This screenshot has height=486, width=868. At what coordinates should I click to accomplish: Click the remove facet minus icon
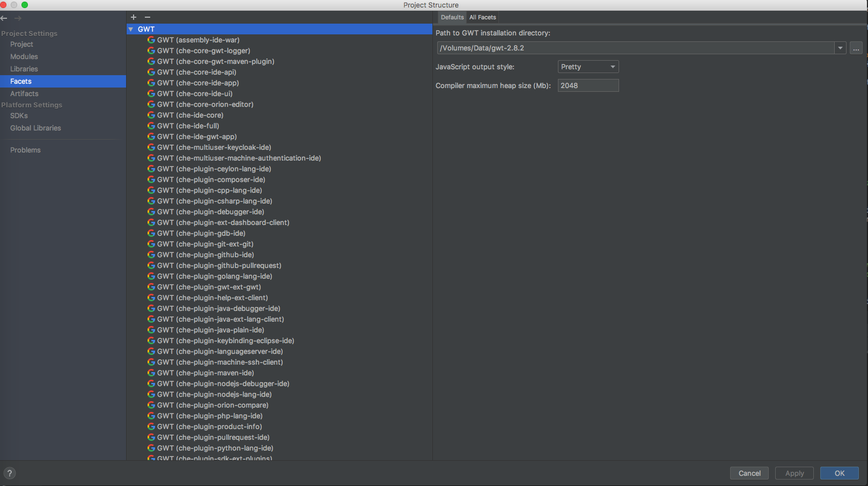(148, 17)
